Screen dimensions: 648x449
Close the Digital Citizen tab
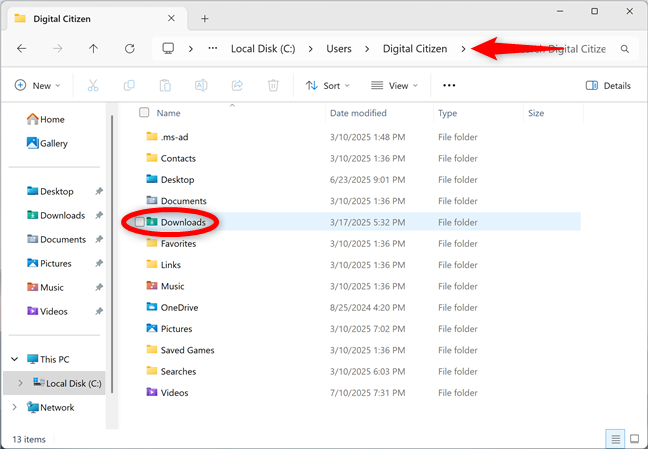click(x=171, y=18)
